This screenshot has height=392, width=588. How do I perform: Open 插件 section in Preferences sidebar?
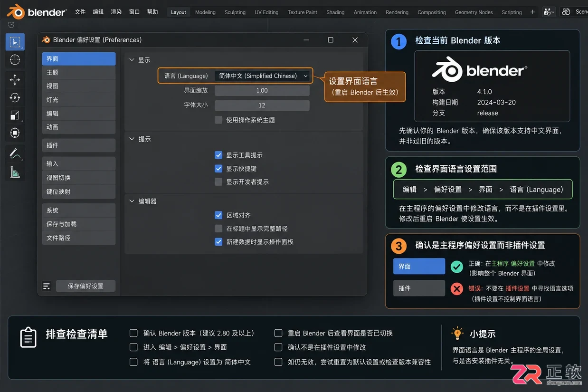79,145
